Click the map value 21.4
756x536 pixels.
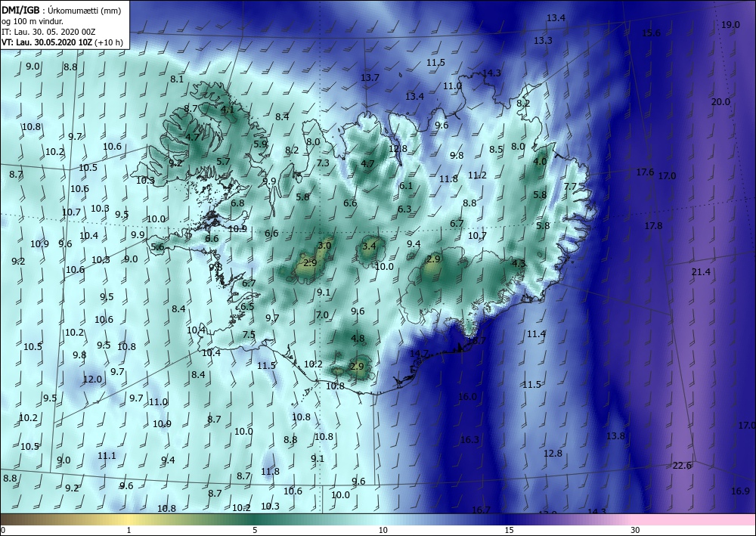point(701,272)
